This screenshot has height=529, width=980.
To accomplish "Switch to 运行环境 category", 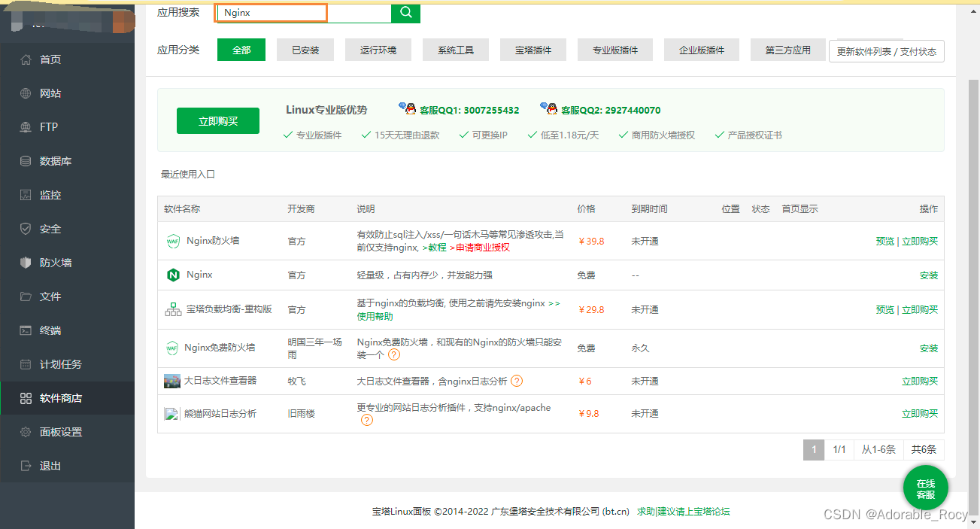I will pos(378,50).
